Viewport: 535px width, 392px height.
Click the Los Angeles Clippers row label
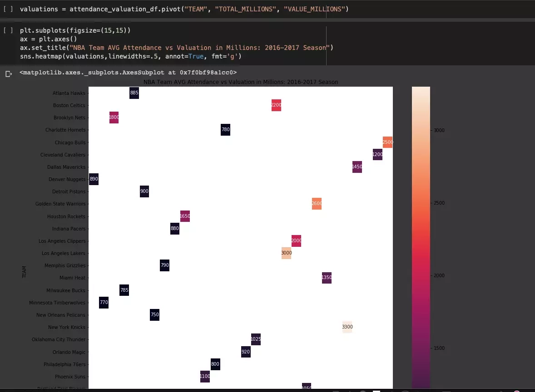[62, 241]
